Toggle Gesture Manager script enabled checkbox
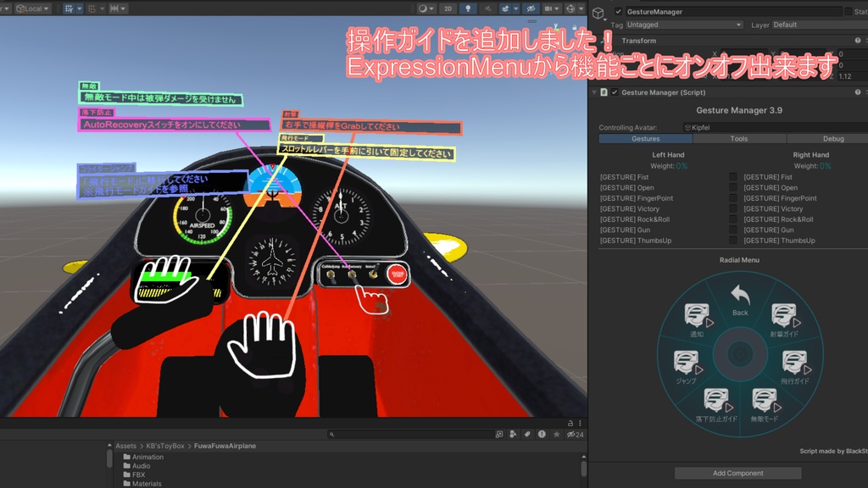Viewport: 868px width, 488px height. tap(615, 92)
